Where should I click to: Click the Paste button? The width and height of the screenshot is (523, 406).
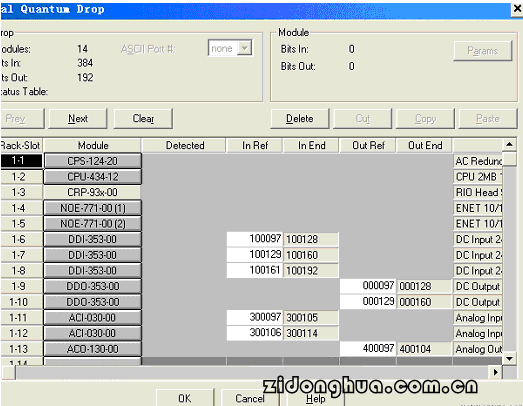pos(488,118)
